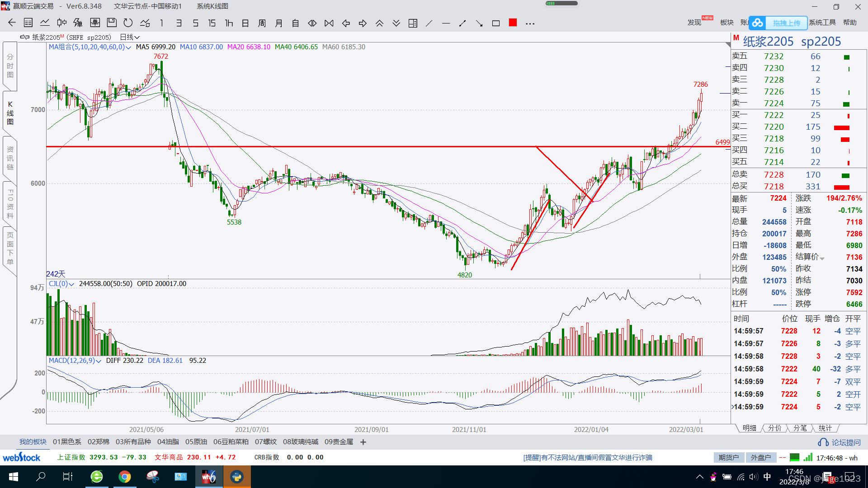Select the up-arrow line drawing tool
Image resolution: width=868 pixels, height=488 pixels.
pos(462,23)
